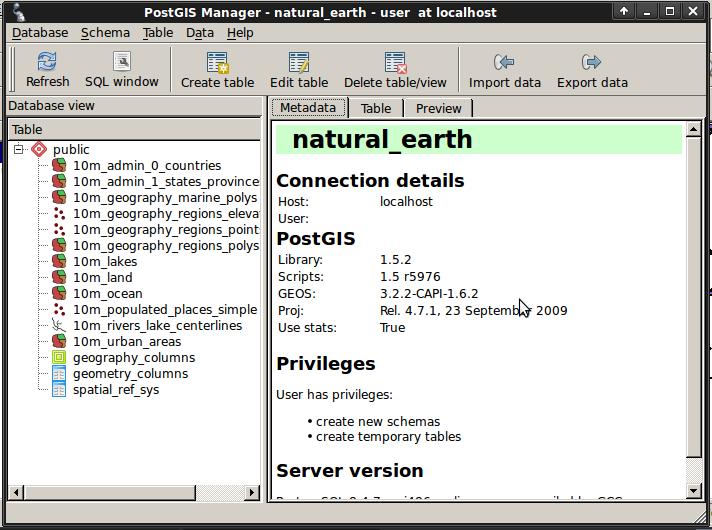Click the table icon beside geometry_columns

59,374
